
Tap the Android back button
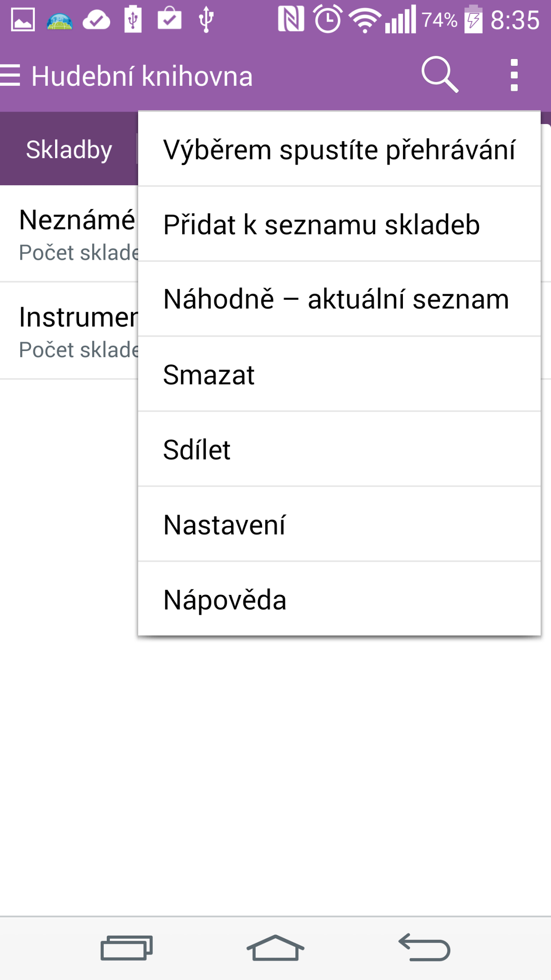click(424, 947)
